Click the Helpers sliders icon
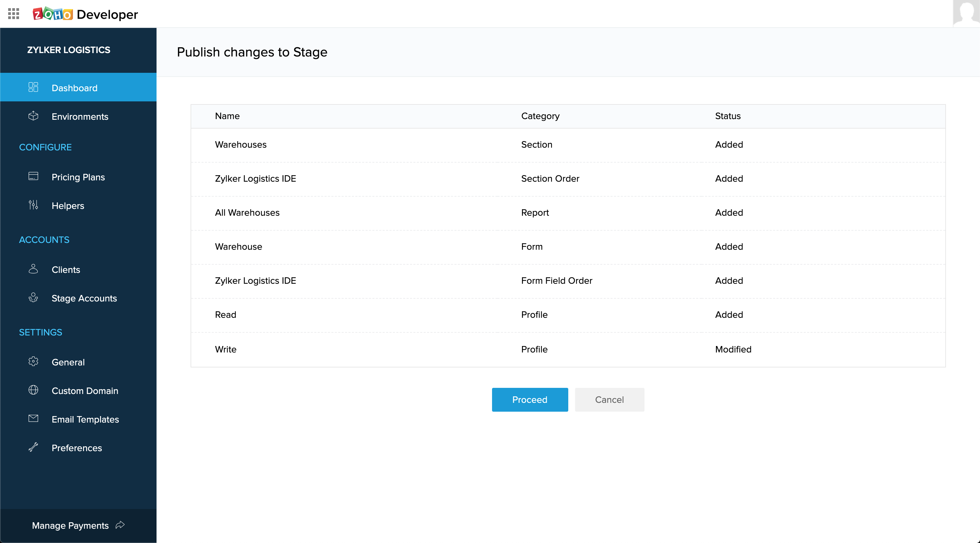Screen dimensions: 980x543 click(33, 205)
